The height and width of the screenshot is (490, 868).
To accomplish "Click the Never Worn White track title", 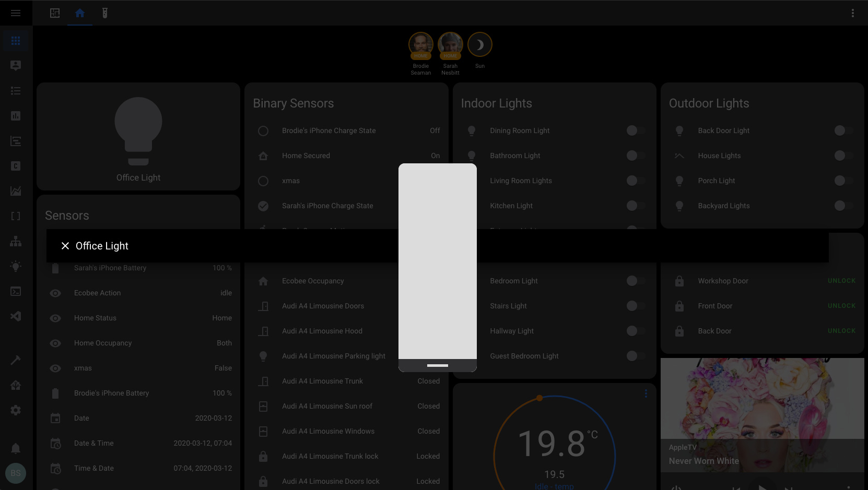I will [x=704, y=461].
